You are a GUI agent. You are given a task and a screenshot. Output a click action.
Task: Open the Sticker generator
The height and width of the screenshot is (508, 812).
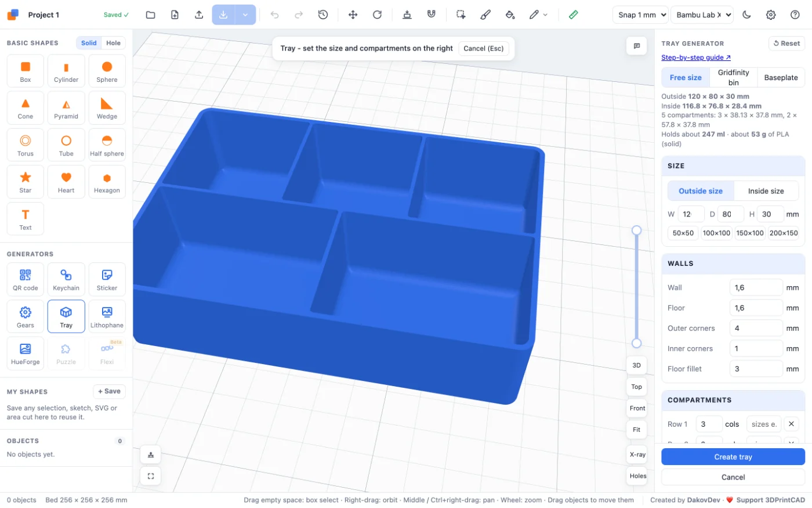107,280
